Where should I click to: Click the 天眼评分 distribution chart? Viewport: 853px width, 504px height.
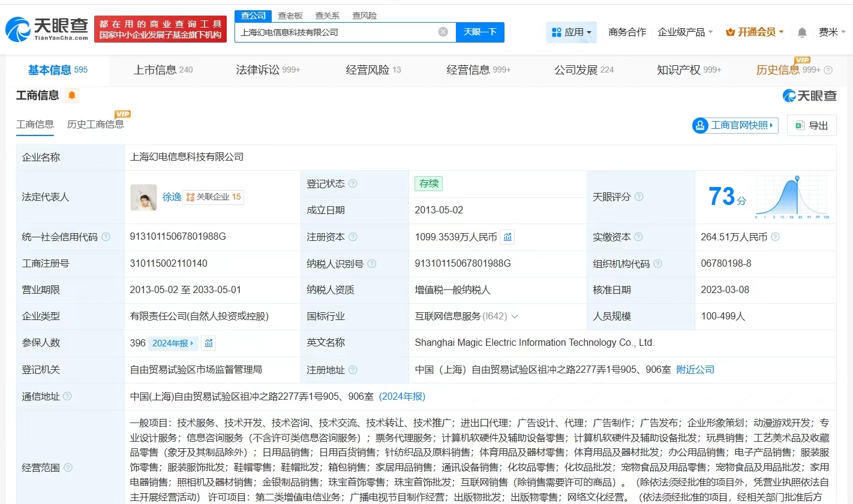click(792, 197)
